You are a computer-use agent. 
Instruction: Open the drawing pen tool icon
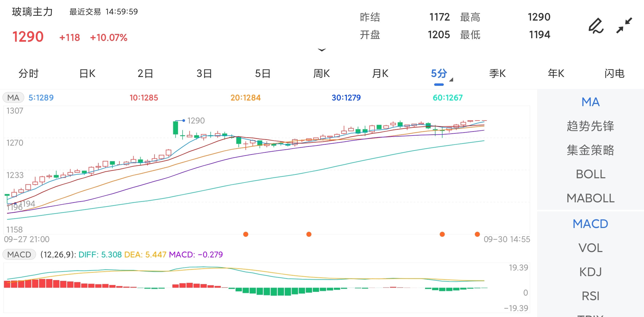[596, 26]
